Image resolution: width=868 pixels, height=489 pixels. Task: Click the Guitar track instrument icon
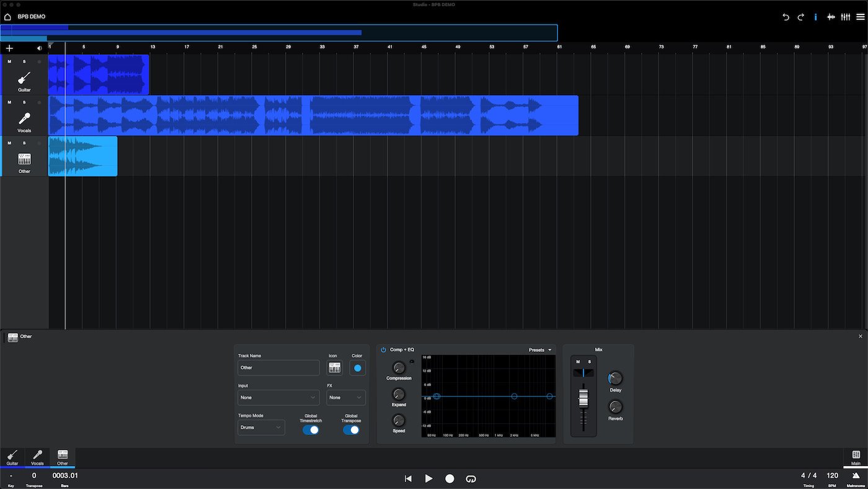[x=24, y=78]
